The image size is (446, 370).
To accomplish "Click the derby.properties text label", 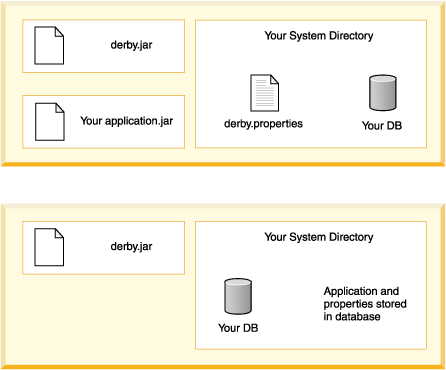I will (263, 124).
